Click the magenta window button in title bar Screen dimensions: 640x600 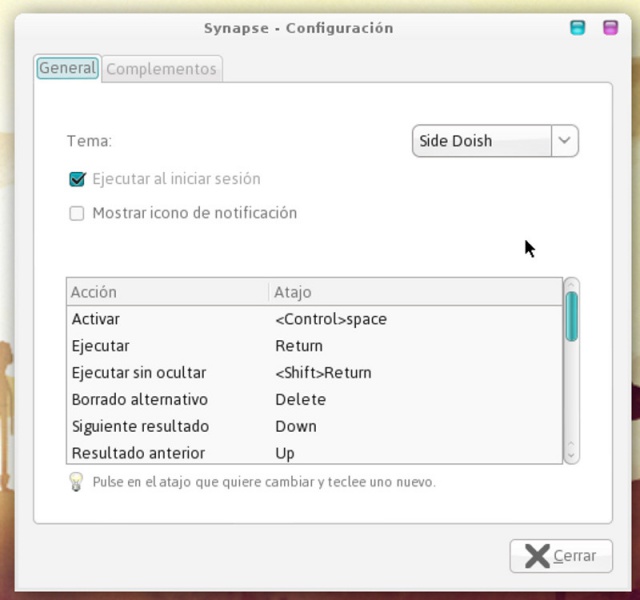(x=610, y=28)
